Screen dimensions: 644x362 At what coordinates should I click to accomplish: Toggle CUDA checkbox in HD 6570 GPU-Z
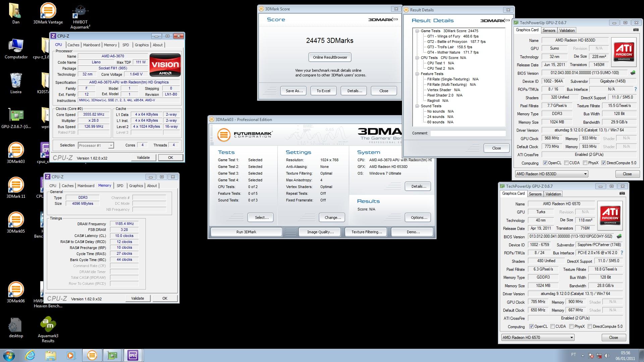552,326
